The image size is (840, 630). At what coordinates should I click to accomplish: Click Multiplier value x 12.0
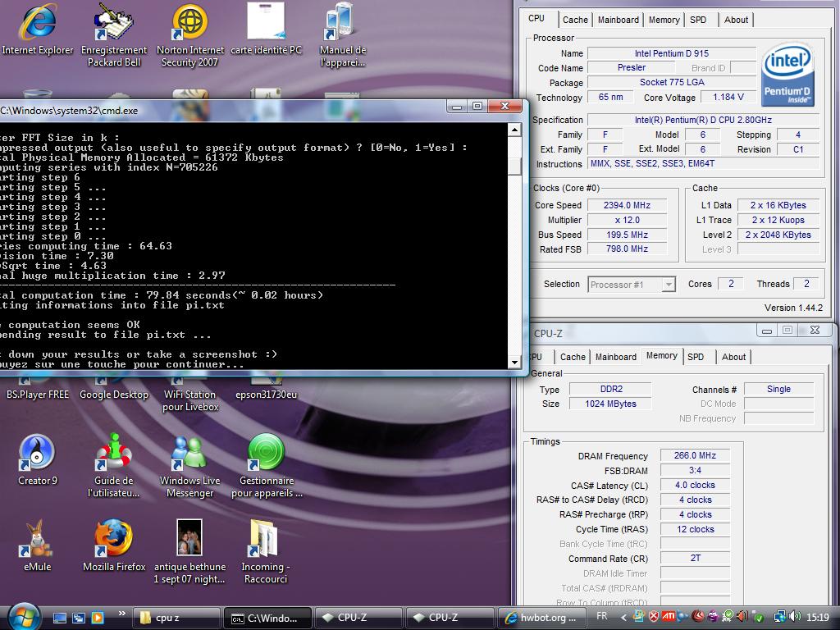(x=627, y=220)
